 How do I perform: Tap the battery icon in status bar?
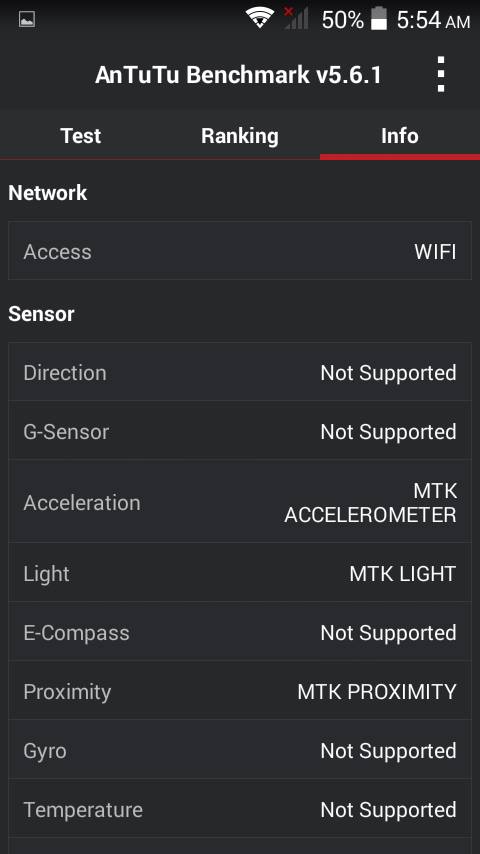coord(379,19)
